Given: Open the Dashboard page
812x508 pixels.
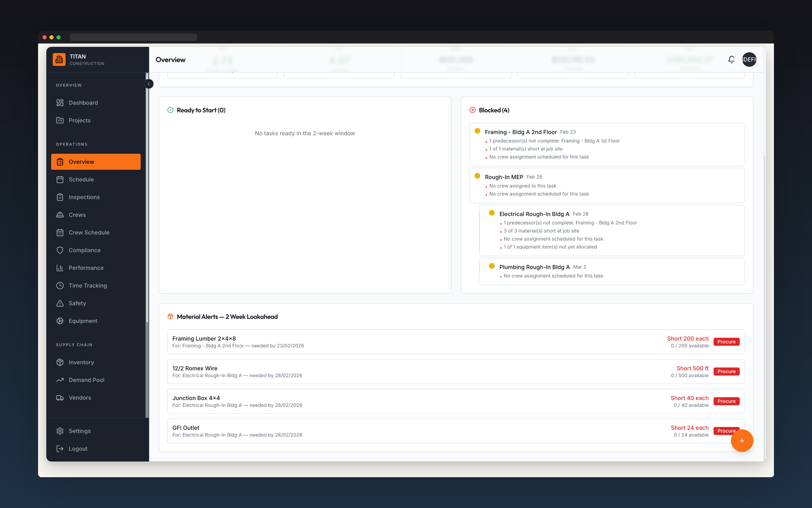Looking at the screenshot, I should 95,103.
